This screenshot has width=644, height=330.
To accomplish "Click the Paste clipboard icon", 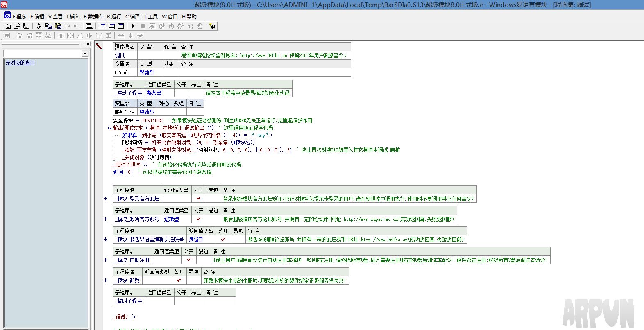I will tap(58, 26).
